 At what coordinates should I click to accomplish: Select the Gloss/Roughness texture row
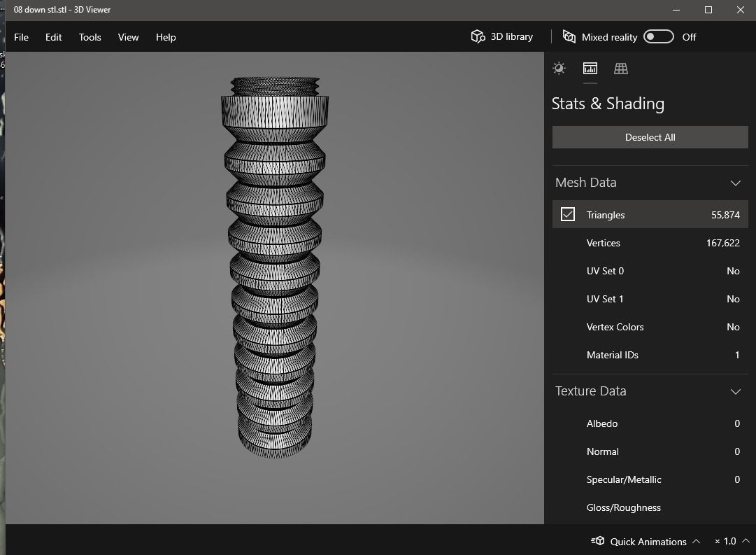click(650, 507)
